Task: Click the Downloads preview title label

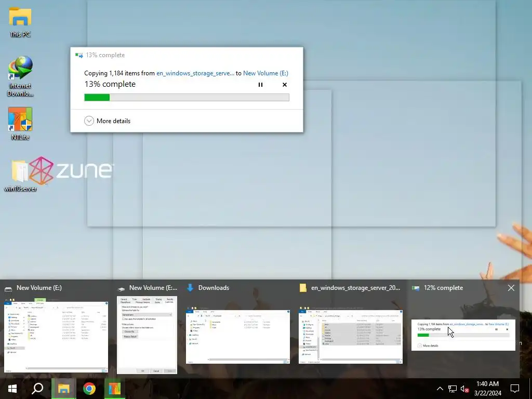Action: pos(214,288)
